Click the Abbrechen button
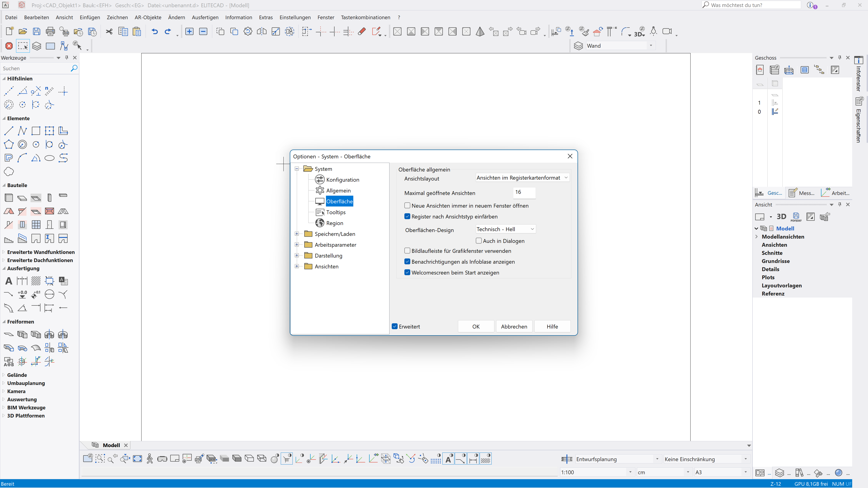868x488 pixels. (x=514, y=326)
